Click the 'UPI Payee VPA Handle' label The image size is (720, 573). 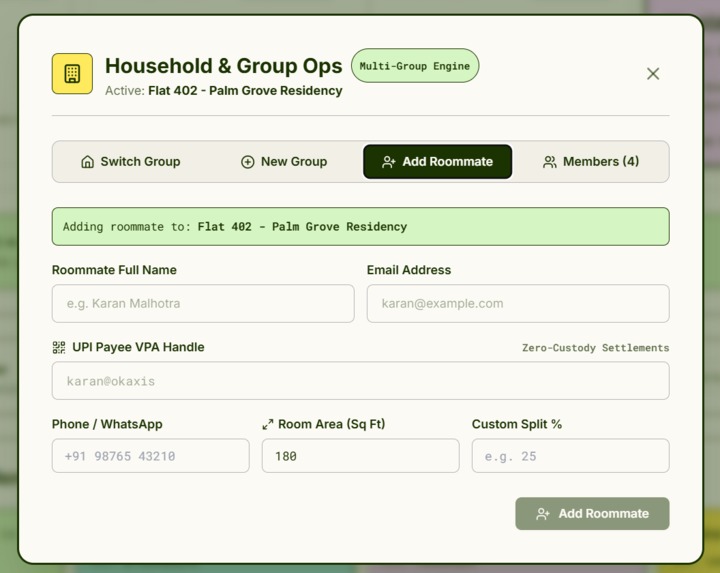[x=138, y=347]
